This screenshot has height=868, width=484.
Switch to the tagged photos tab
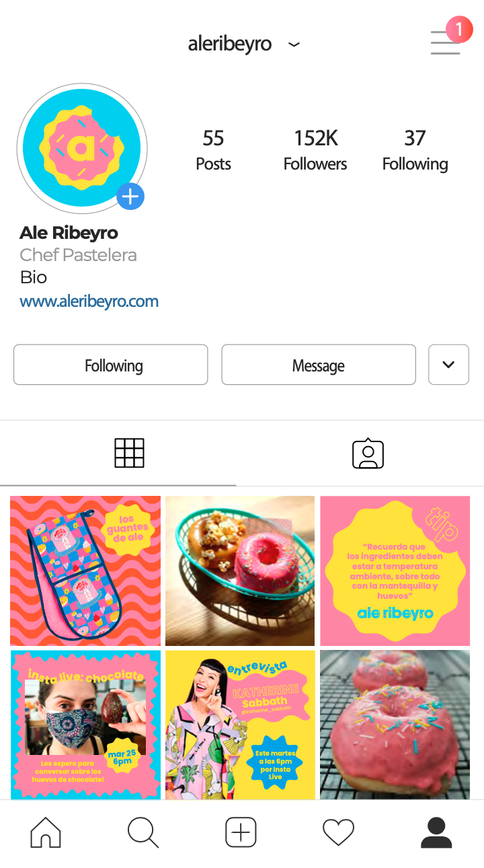368,454
